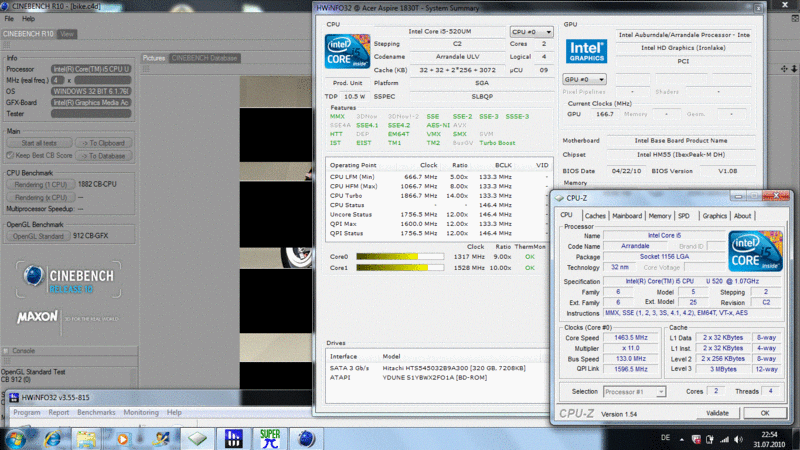800x450 pixels.
Task: Click the -> To Database button
Action: 104,156
